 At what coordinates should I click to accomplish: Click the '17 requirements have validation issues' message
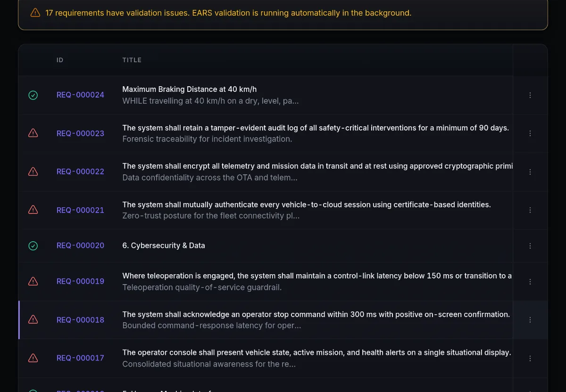[x=228, y=13]
